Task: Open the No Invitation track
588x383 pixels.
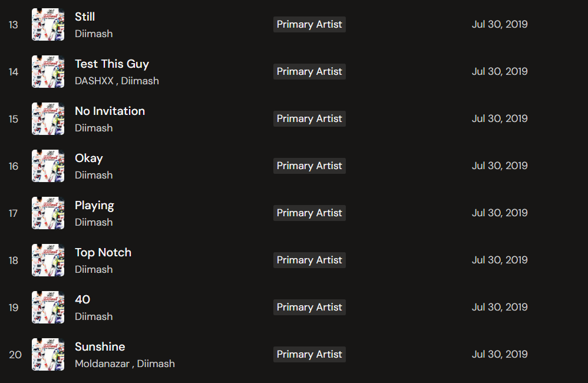Action: (110, 111)
